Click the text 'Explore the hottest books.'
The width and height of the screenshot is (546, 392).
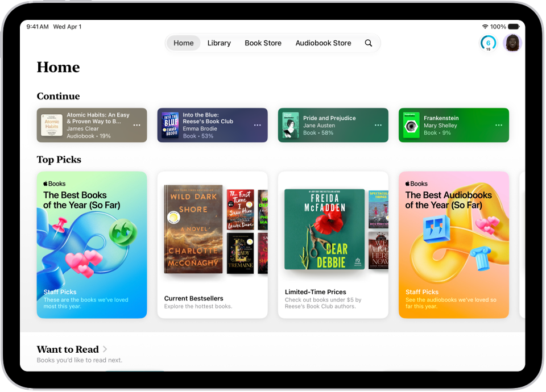pyautogui.click(x=198, y=306)
